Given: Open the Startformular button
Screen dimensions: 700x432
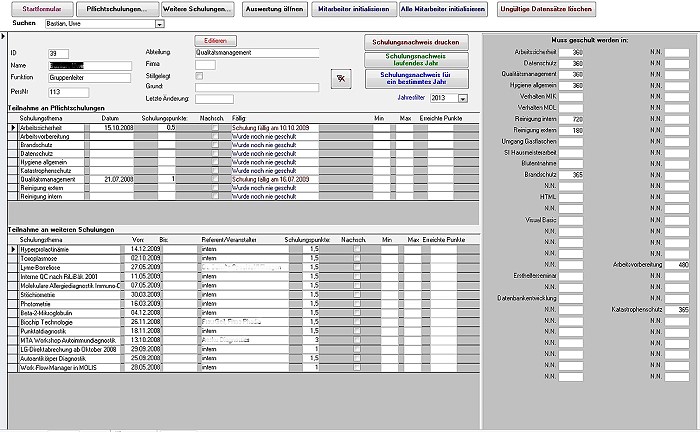Looking at the screenshot, I should coord(41,8).
